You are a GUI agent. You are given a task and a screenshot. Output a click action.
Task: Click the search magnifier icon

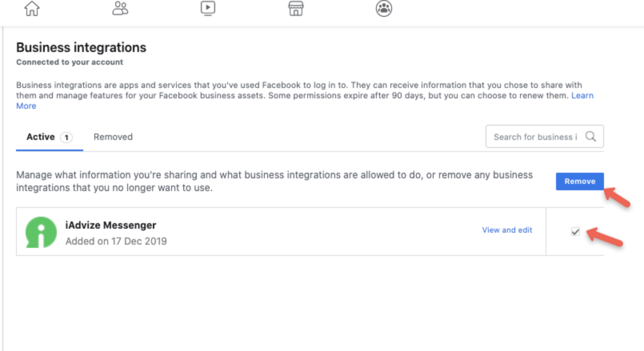click(x=591, y=137)
